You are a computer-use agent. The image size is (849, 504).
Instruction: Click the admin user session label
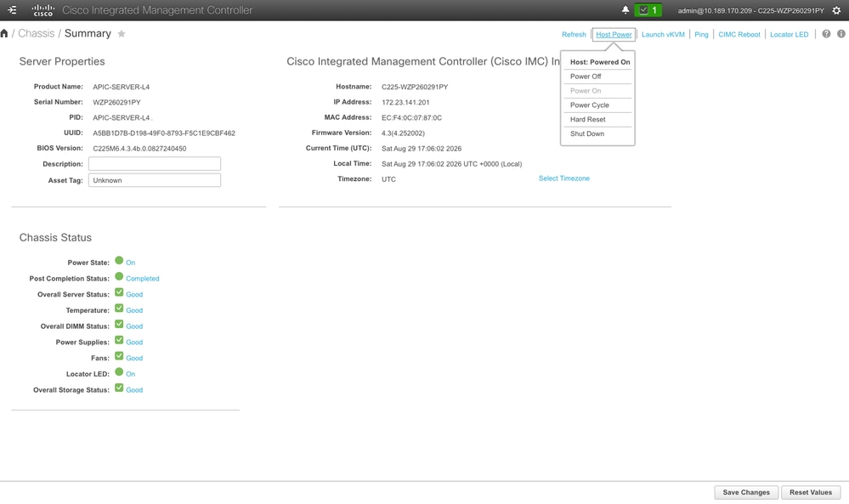point(751,10)
